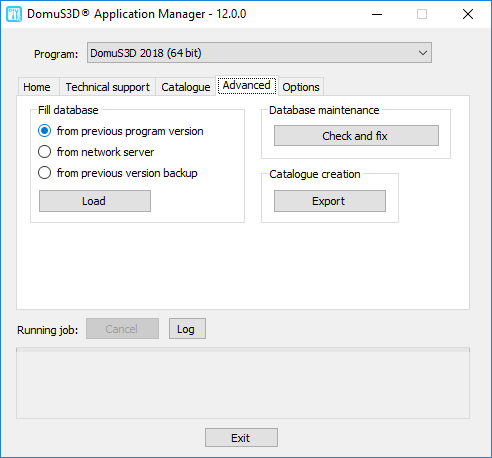Click the 'Fill database' group label
492x458 pixels.
(x=68, y=110)
